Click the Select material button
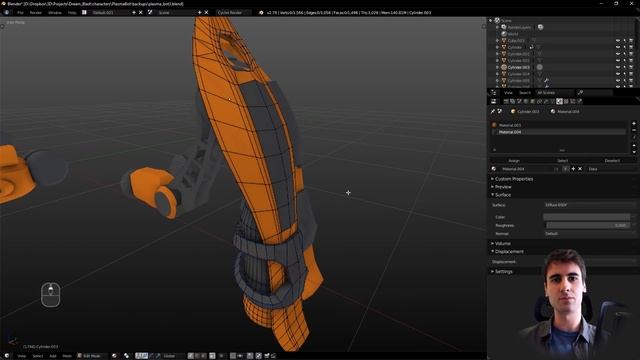 [562, 160]
